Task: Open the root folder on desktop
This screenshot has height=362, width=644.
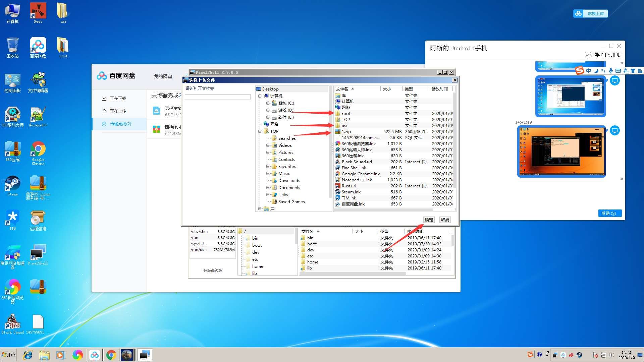Action: click(x=63, y=48)
